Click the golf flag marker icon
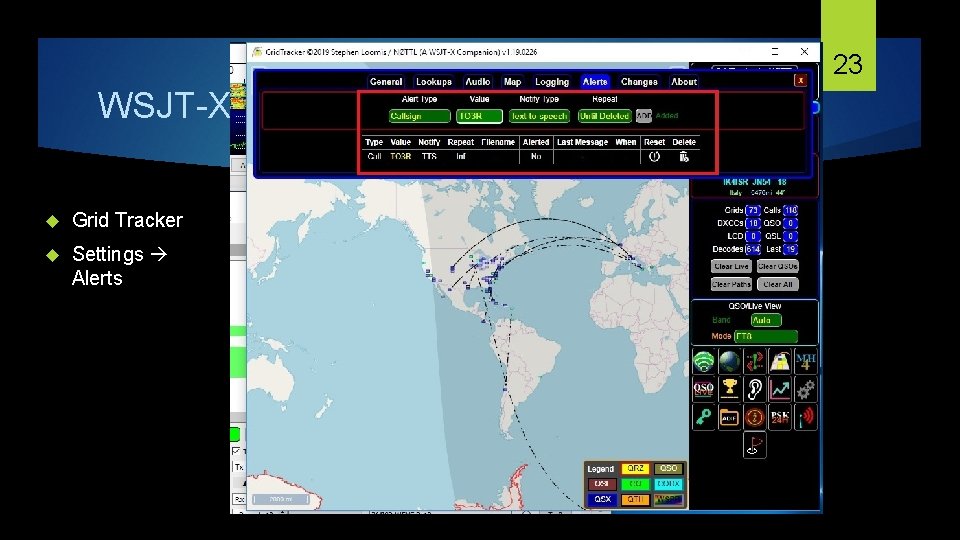 coord(754,444)
